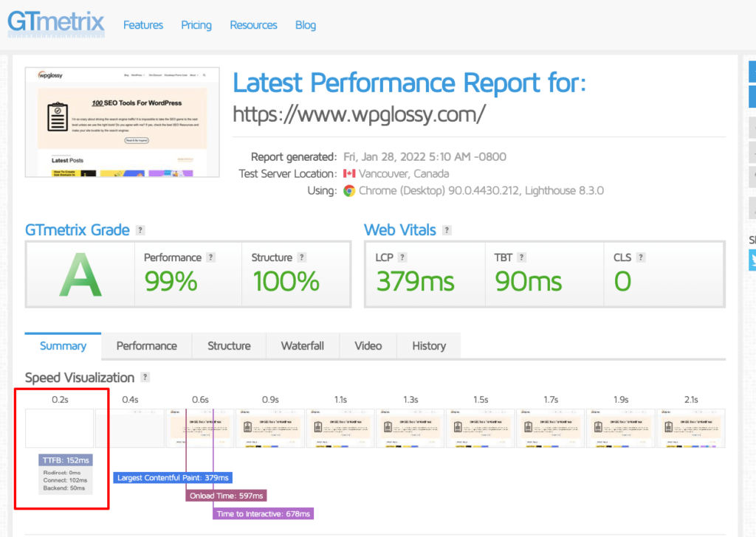The height and width of the screenshot is (537, 756).
Task: Click the 1.3s filmstrip frame
Action: coord(410,428)
